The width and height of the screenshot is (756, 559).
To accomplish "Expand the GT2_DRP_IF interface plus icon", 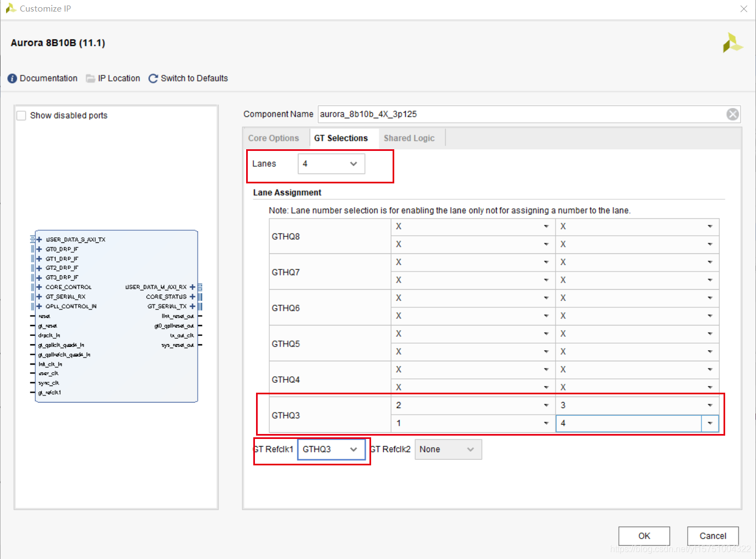I will (x=39, y=268).
